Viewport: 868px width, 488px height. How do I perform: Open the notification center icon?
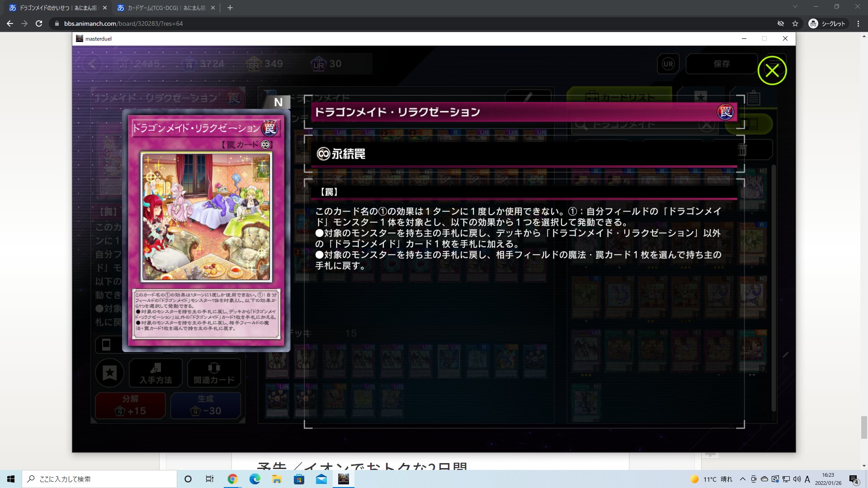[x=854, y=479]
